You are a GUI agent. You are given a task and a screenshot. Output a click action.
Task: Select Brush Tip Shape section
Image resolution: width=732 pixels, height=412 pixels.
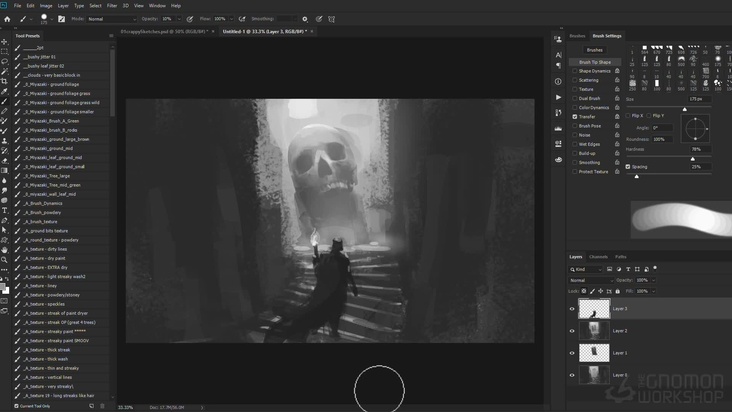click(595, 62)
